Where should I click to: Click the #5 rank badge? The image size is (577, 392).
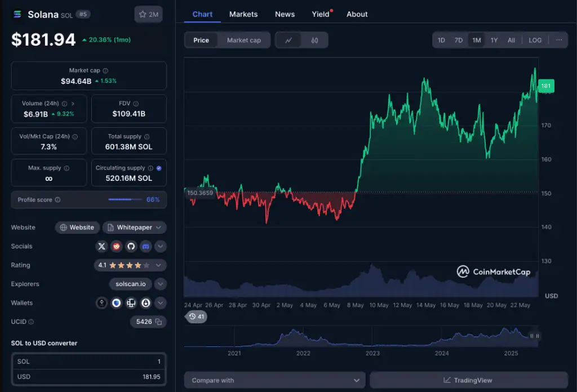(83, 14)
